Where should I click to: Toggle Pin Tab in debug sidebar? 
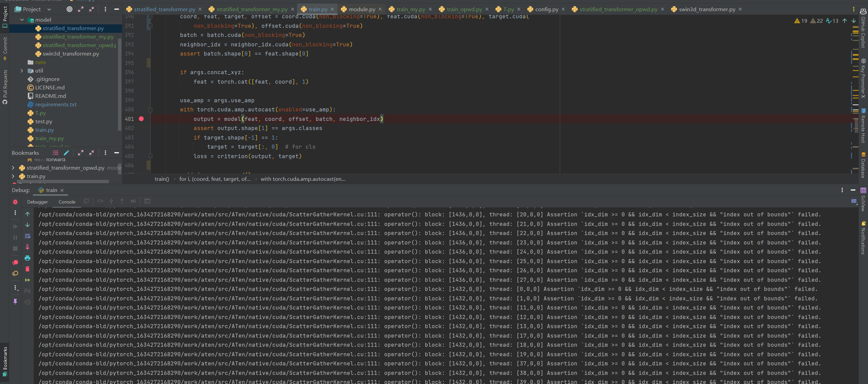point(15,301)
